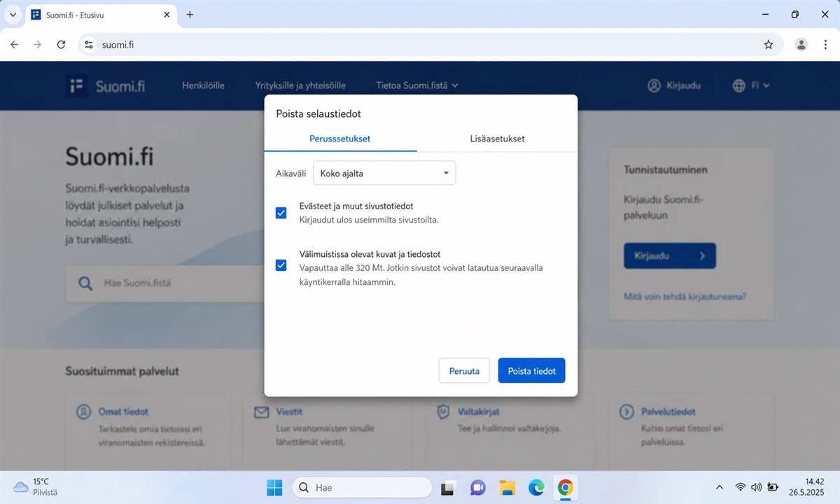Open a new tab with plus button
The image size is (840, 504).
click(x=190, y=15)
